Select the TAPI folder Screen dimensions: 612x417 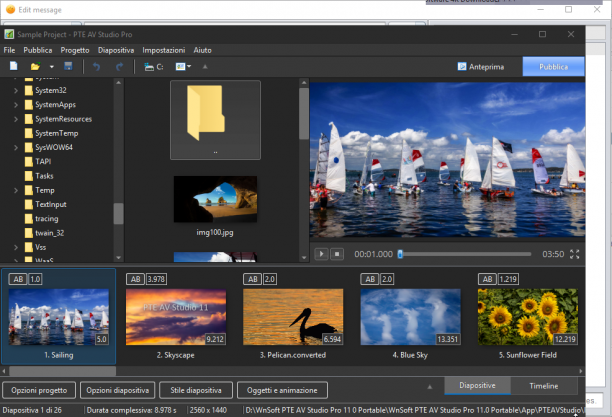click(38, 162)
